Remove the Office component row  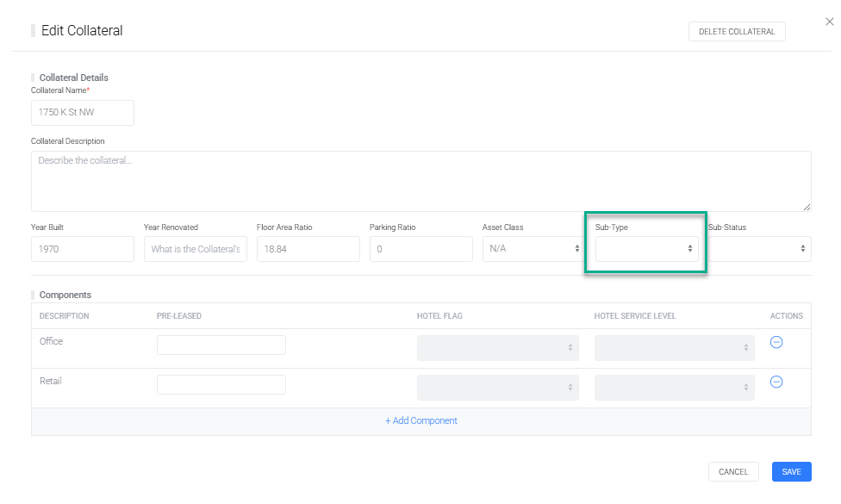(x=776, y=342)
